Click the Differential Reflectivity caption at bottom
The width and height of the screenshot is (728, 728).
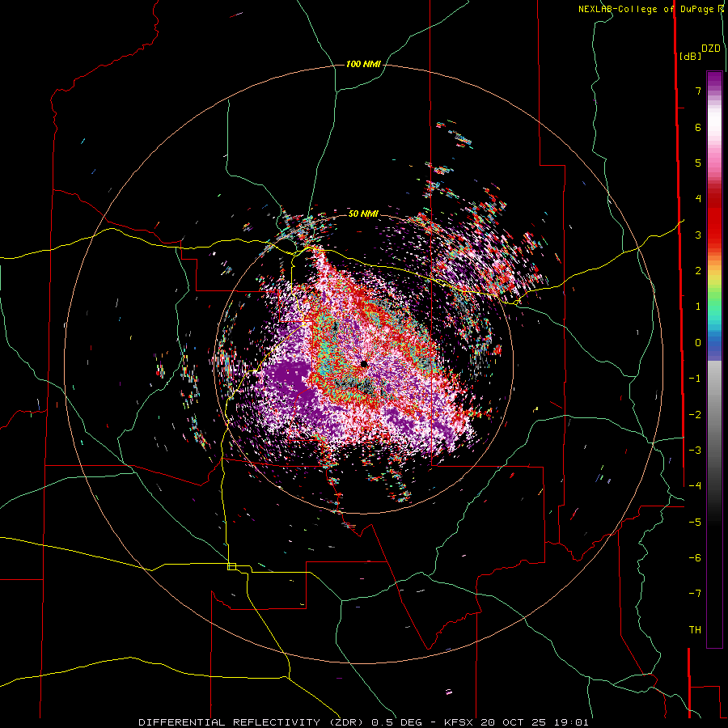point(363,722)
